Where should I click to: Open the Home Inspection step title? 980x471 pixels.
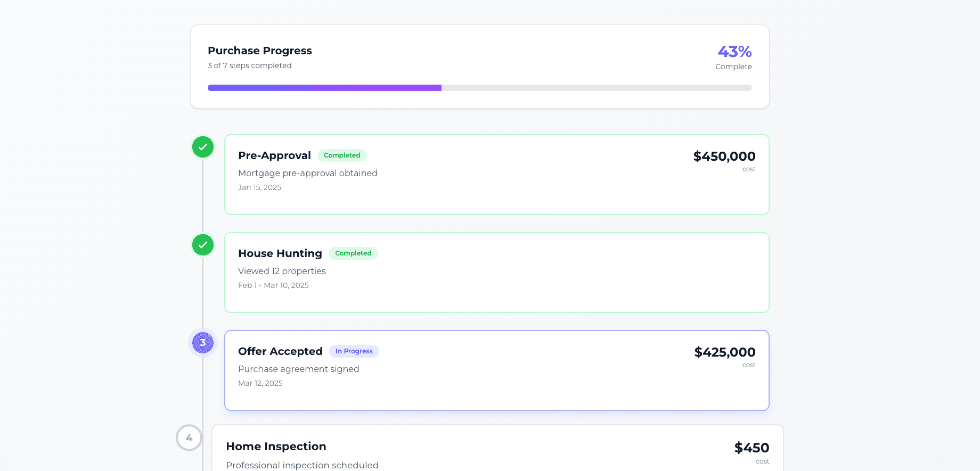(276, 447)
